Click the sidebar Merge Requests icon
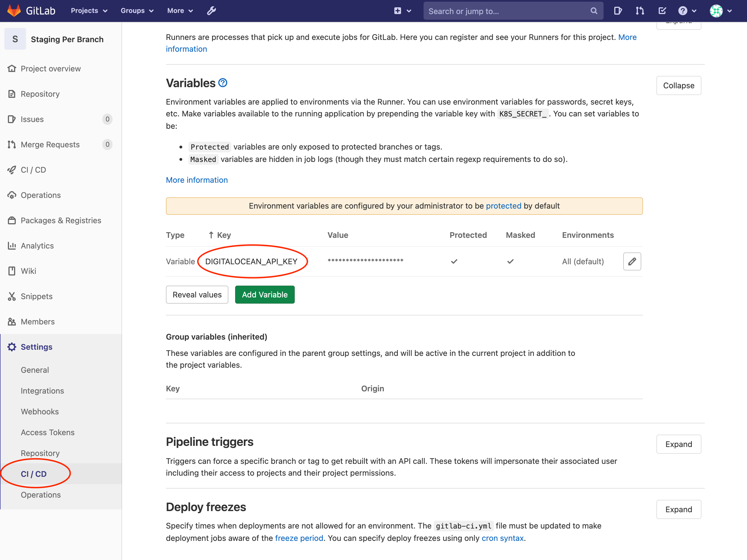 [x=12, y=144]
